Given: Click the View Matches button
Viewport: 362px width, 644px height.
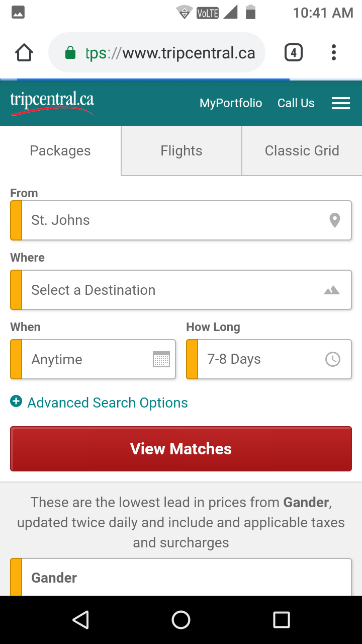Looking at the screenshot, I should pyautogui.click(x=181, y=449).
